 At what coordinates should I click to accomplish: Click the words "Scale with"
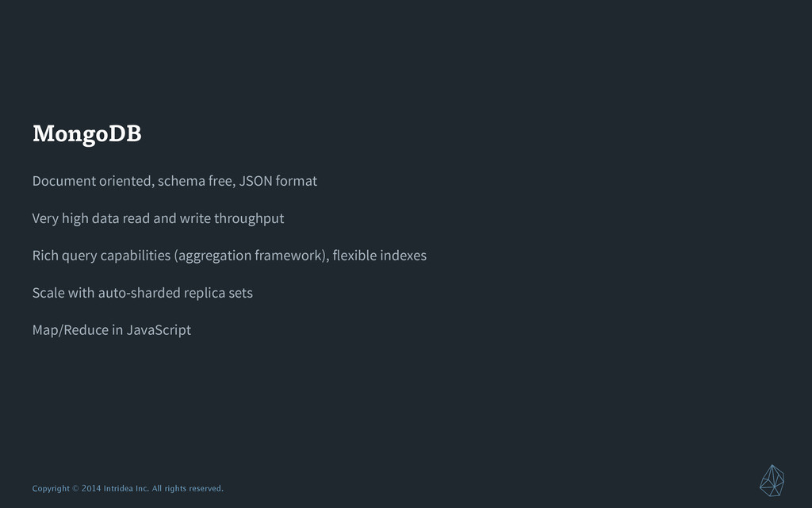(63, 293)
